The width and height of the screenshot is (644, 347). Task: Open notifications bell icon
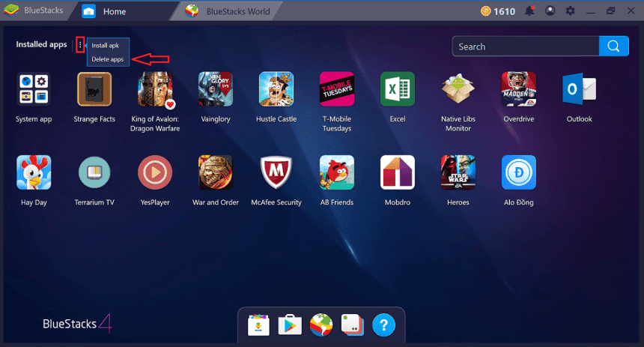pyautogui.click(x=530, y=11)
